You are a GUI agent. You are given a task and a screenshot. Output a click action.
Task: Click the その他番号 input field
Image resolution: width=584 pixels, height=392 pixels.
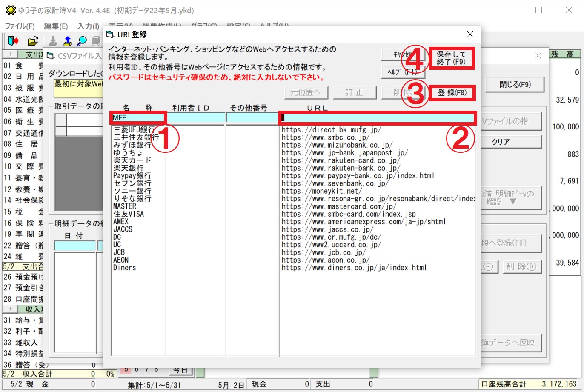[252, 118]
